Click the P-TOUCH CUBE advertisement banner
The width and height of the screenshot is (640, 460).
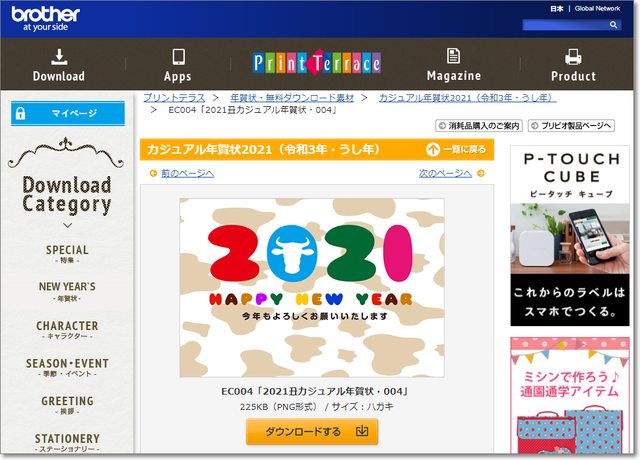click(x=569, y=235)
